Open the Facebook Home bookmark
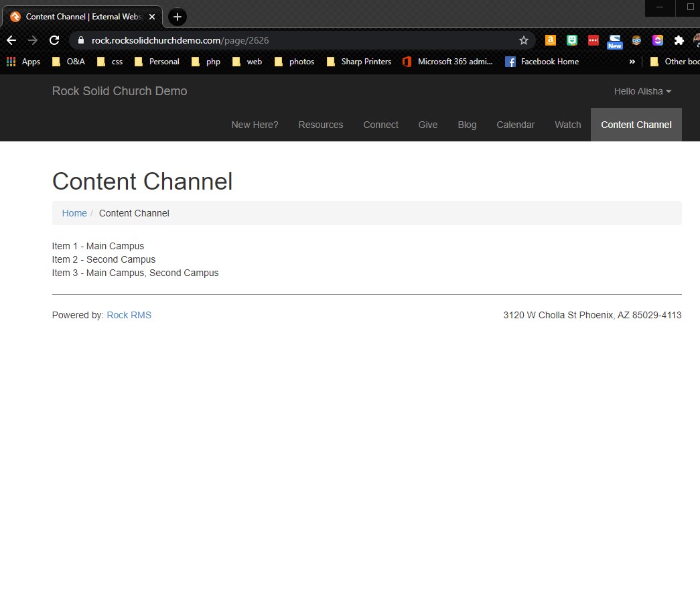 pos(542,62)
